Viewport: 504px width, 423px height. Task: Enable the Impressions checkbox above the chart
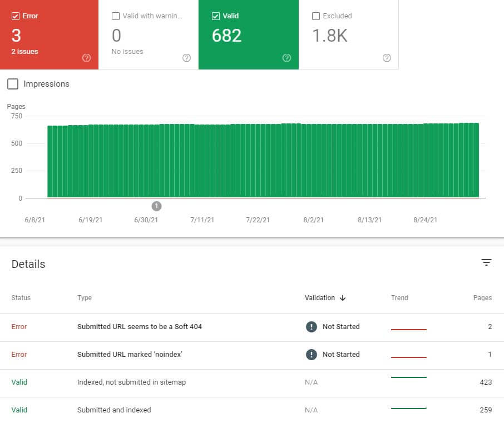(x=12, y=83)
